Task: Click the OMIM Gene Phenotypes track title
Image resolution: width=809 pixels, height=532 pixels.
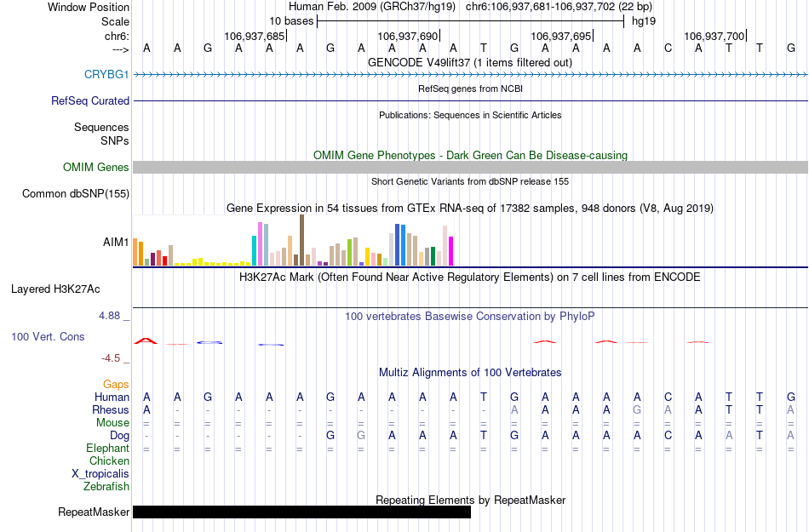Action: tap(470, 156)
